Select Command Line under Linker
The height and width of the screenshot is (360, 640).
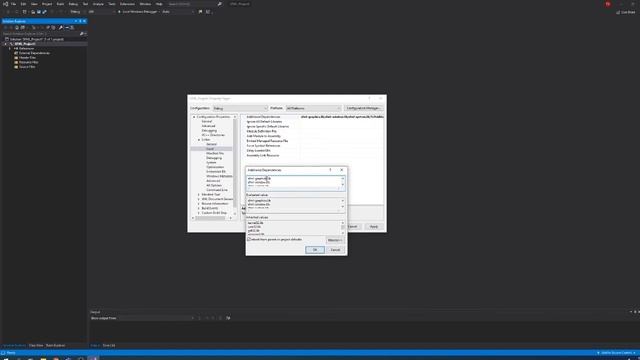[x=217, y=190]
